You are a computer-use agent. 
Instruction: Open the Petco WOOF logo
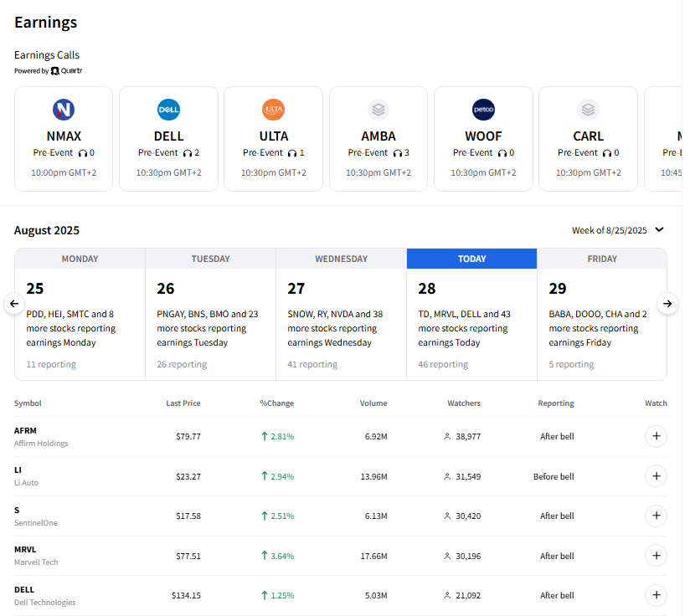483,110
